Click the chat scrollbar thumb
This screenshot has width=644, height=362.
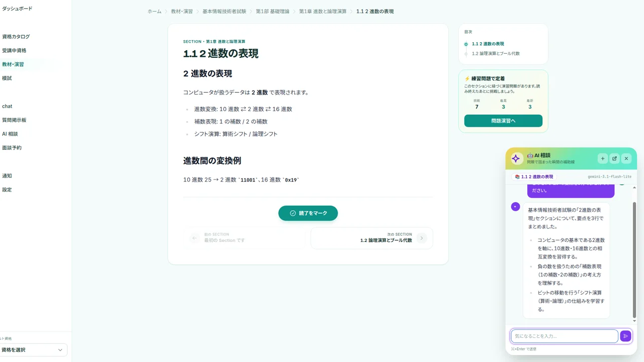point(634,259)
